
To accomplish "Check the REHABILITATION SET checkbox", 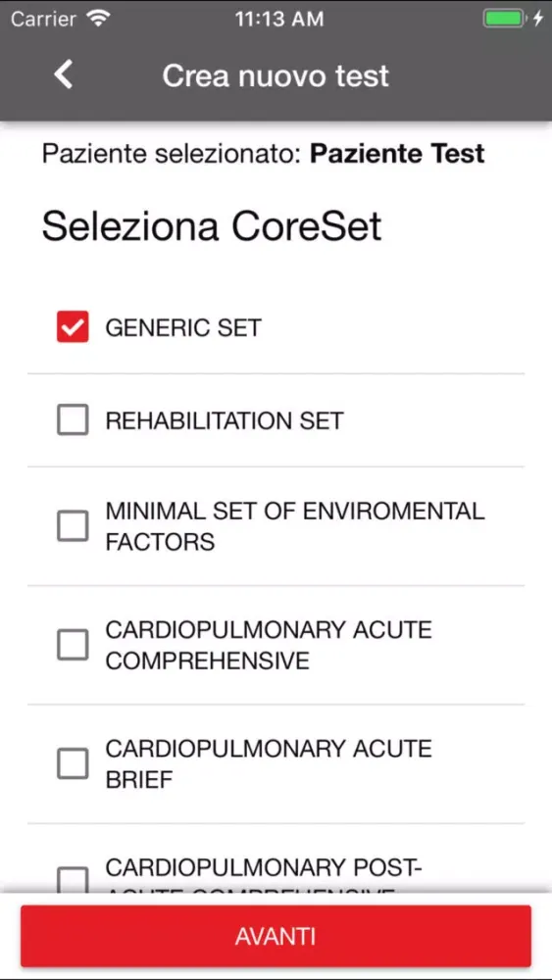I will click(73, 419).
